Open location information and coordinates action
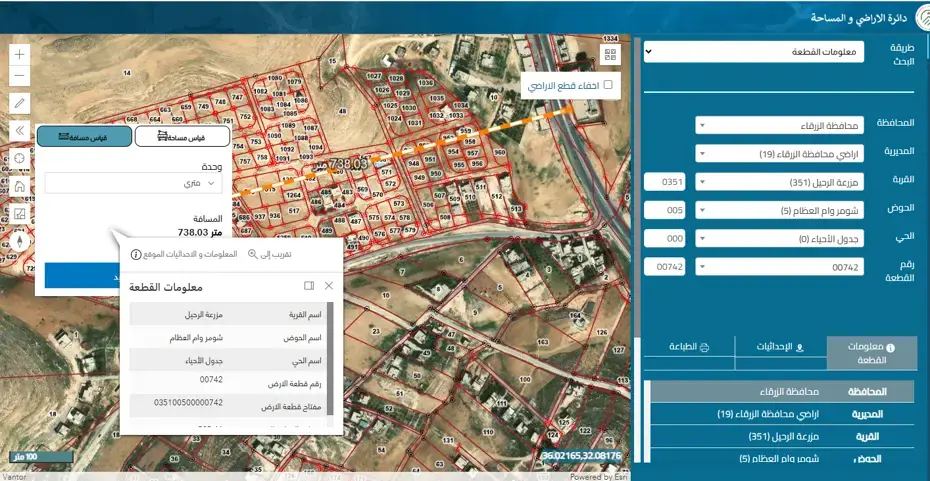The height and width of the screenshot is (481, 930). tap(184, 254)
